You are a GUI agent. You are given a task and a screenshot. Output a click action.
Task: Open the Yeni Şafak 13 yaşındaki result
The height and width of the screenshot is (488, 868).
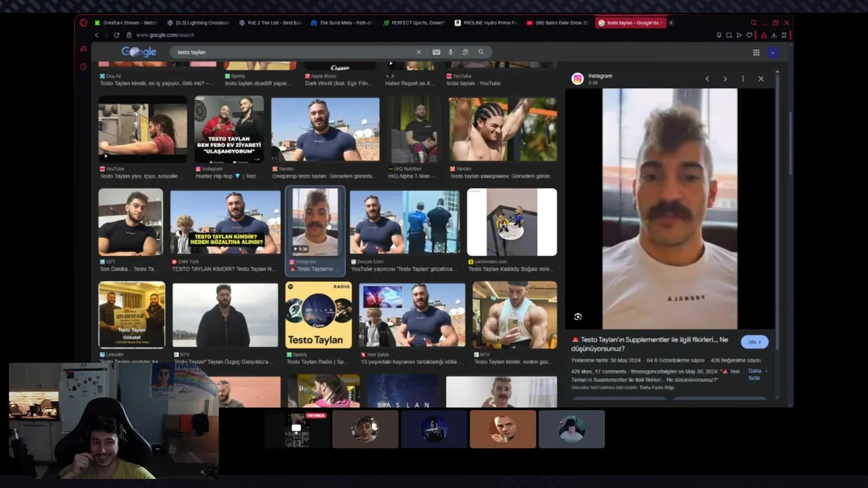[x=412, y=315]
